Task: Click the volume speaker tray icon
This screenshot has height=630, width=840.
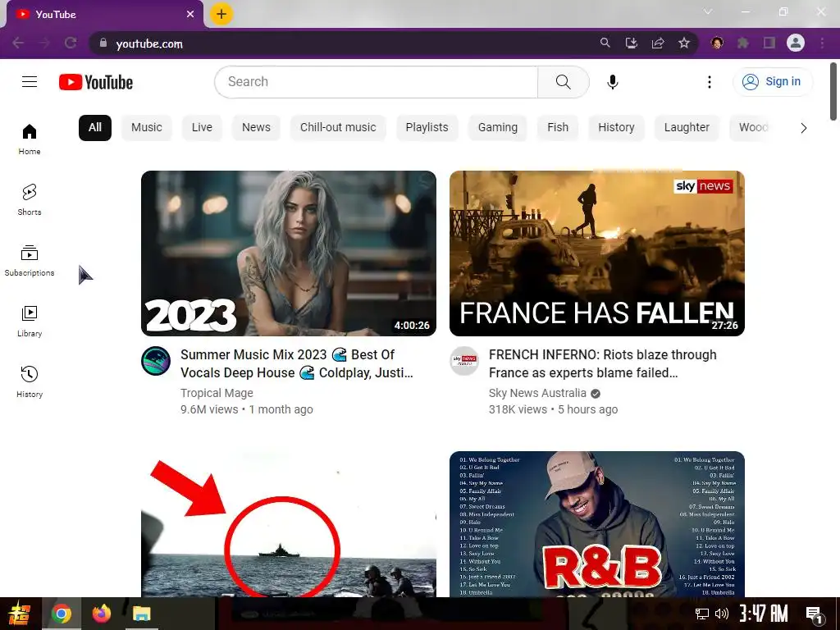Action: click(722, 614)
